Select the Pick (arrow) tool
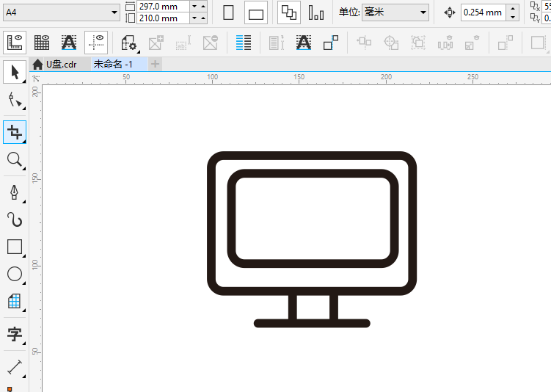Viewport: 551px width, 392px height. coord(14,71)
